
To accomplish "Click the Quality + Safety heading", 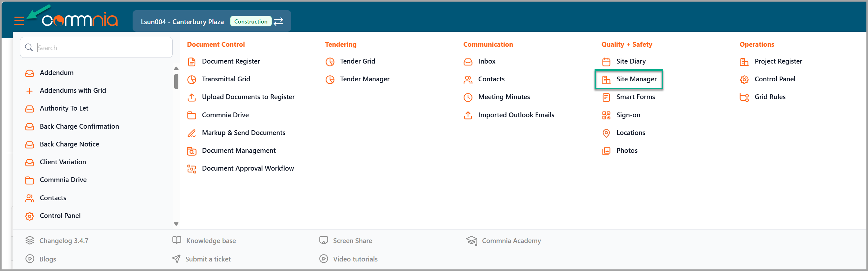I will pyautogui.click(x=627, y=44).
